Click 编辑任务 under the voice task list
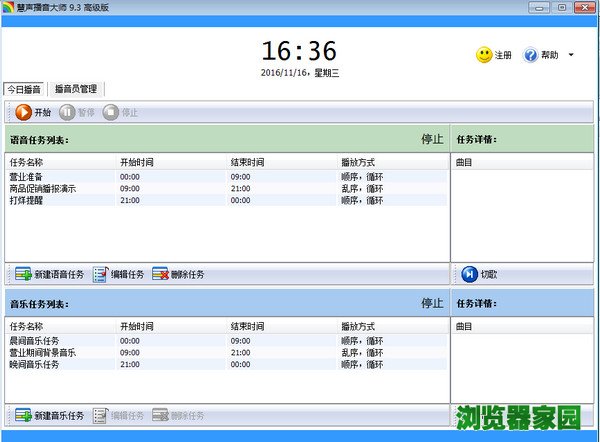 pos(118,274)
